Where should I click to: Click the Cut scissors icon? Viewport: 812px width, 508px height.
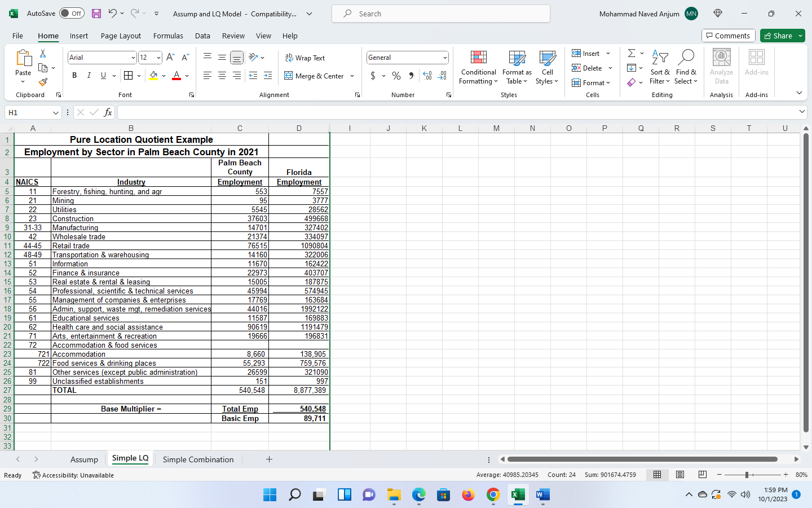coord(43,54)
